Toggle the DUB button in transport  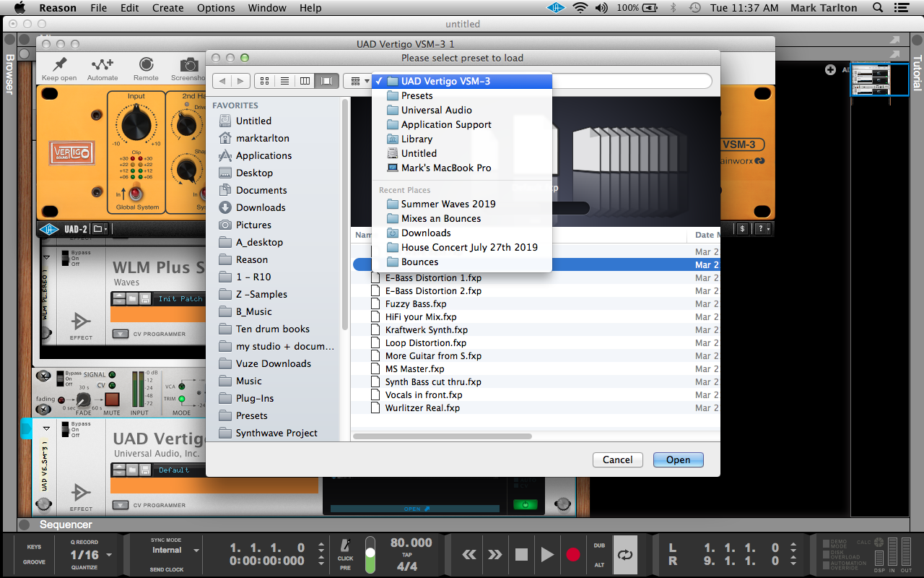[599, 545]
